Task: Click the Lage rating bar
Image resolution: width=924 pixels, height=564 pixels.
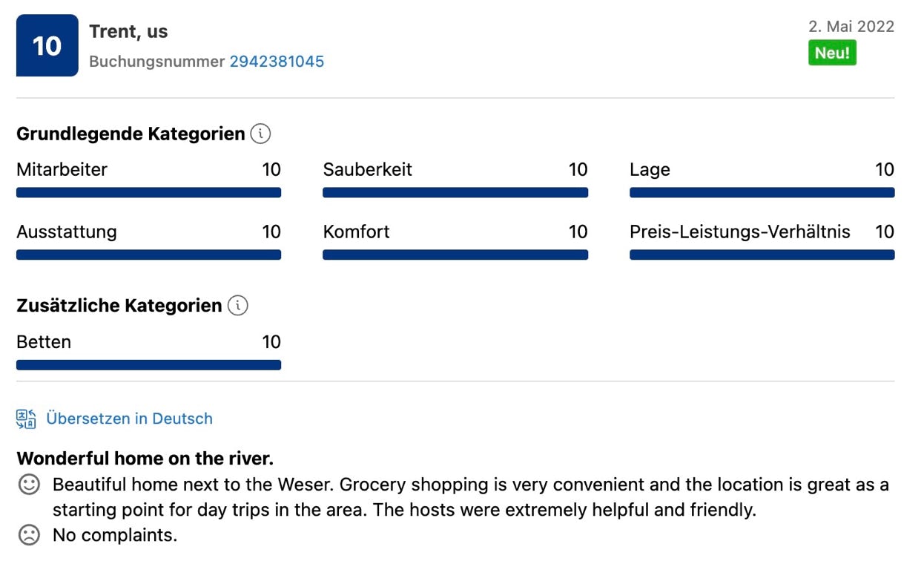Action: tap(762, 193)
